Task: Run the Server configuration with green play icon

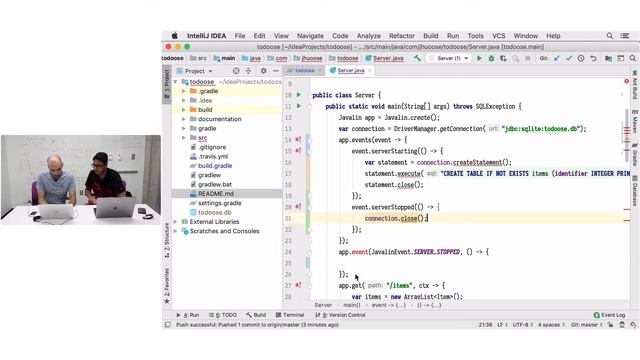Action: [479, 58]
